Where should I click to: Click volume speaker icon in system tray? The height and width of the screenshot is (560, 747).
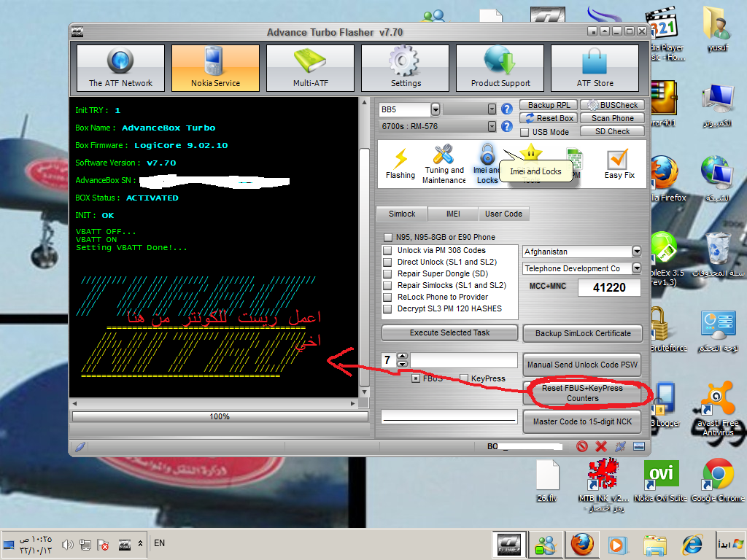[68, 544]
